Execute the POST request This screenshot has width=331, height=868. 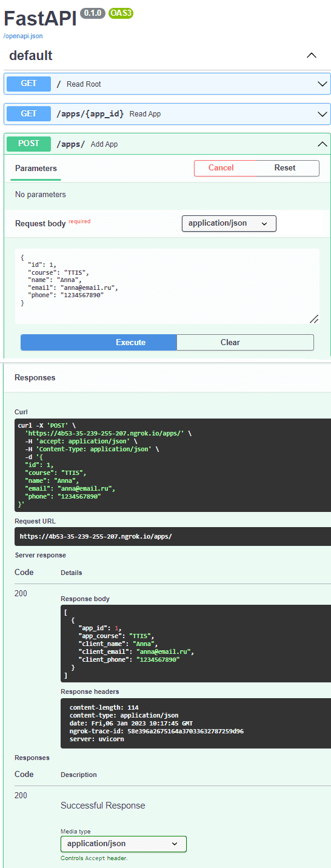(99, 342)
